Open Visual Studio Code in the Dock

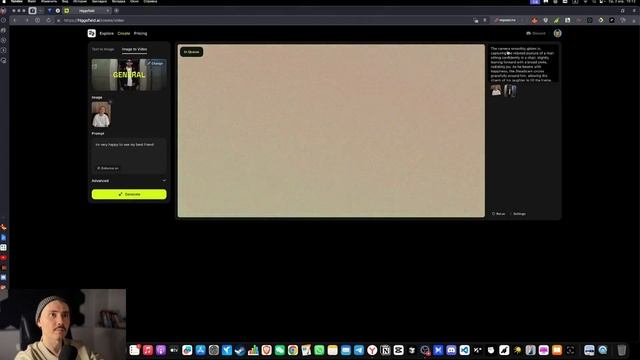coord(464,350)
